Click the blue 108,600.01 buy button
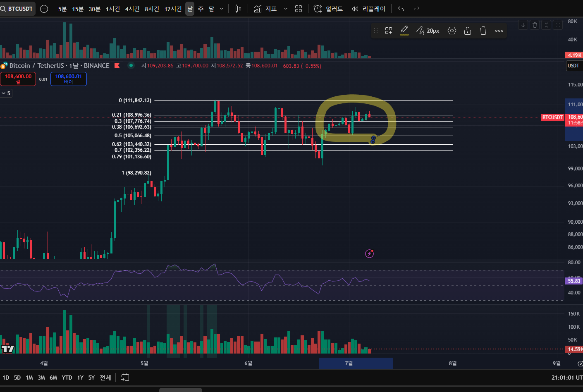583x392 pixels. pos(69,79)
